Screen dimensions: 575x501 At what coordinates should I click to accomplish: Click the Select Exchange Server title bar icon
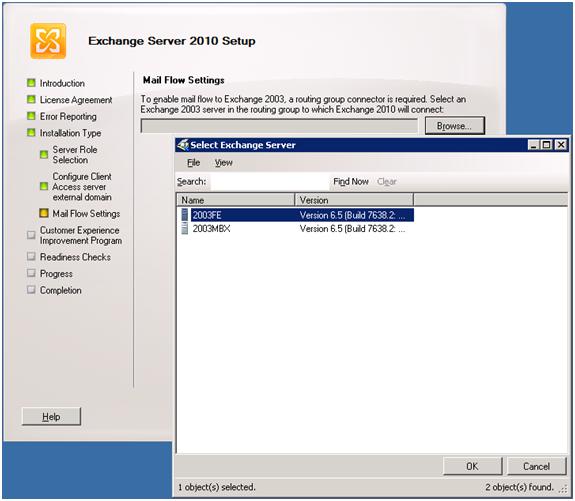coord(183,145)
